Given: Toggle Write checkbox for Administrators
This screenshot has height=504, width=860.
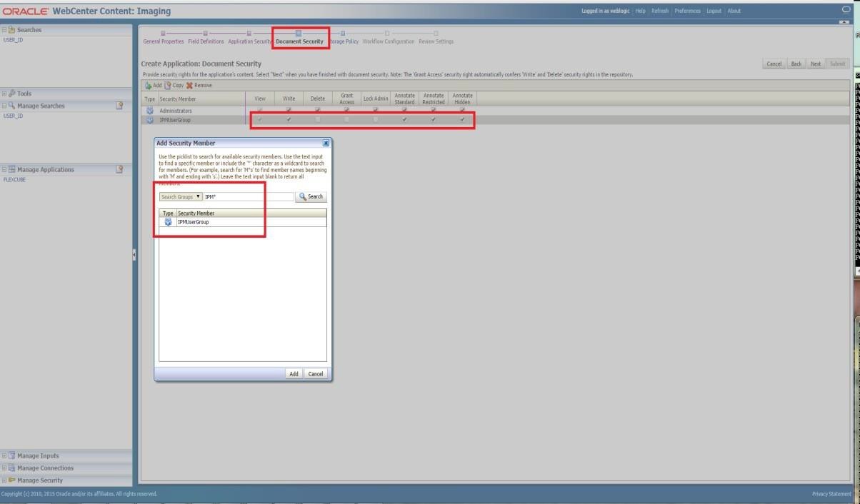Looking at the screenshot, I should (x=289, y=111).
